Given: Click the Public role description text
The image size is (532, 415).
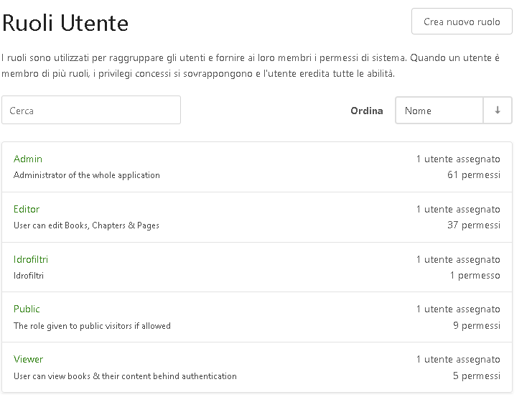Looking at the screenshot, I should [x=92, y=326].
